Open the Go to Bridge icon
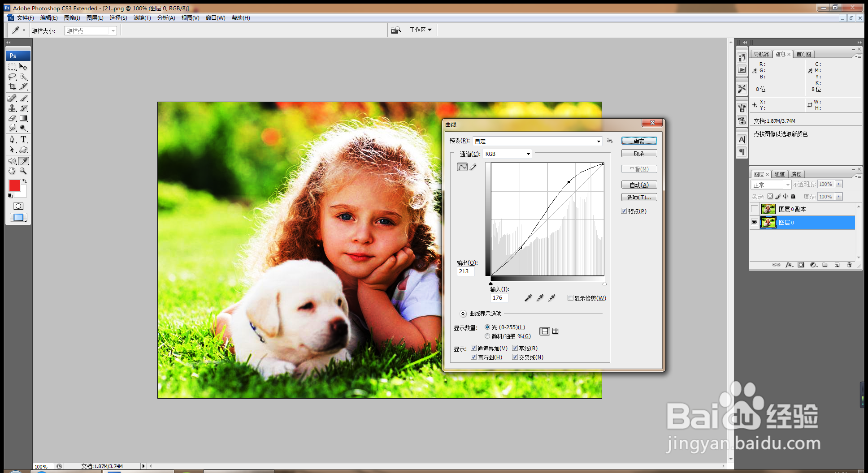Screen dimensions: 868x473 (x=395, y=30)
